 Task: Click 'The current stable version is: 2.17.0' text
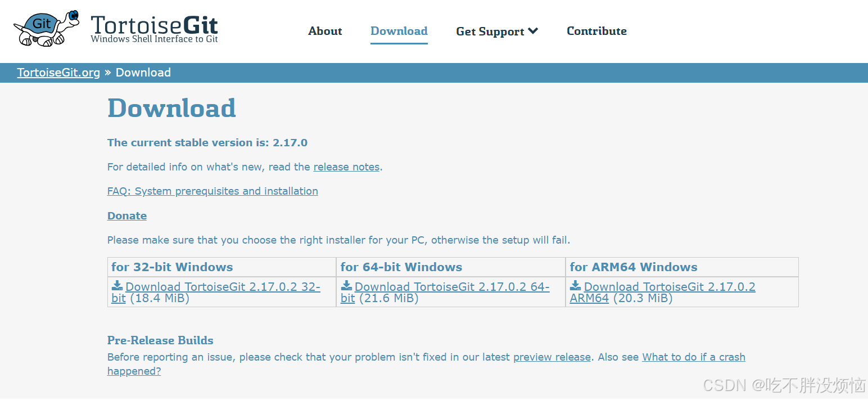tap(207, 142)
